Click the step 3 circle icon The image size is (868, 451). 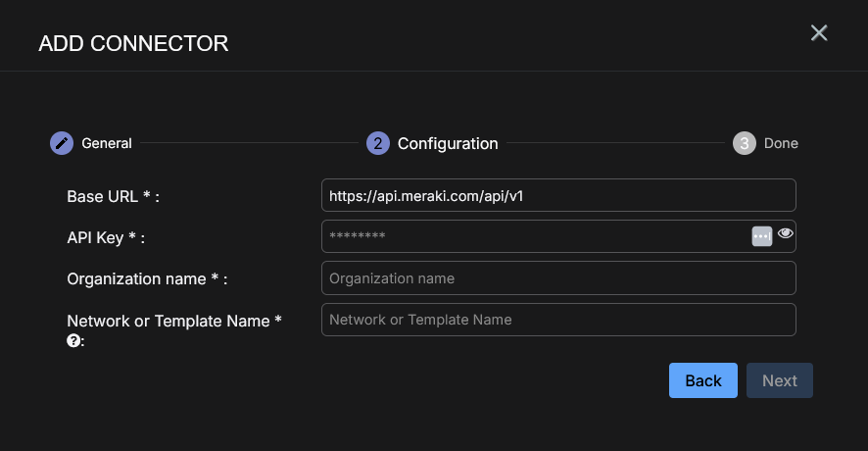(x=745, y=143)
